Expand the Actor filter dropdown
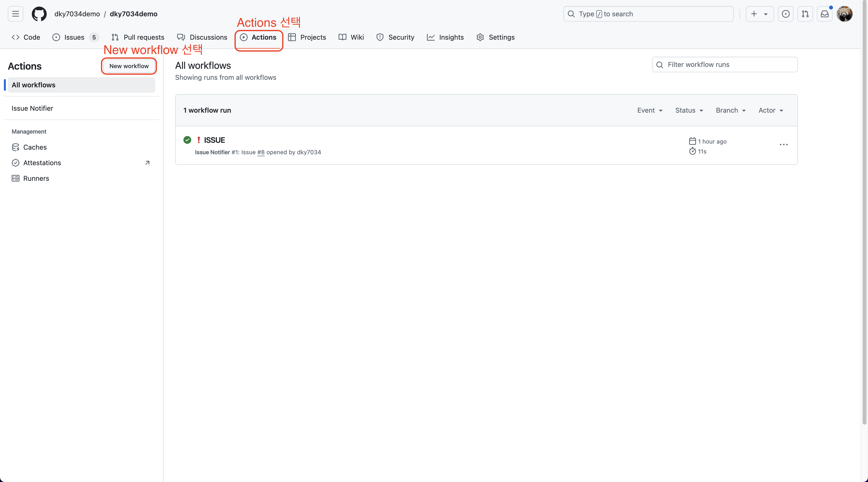 (771, 110)
